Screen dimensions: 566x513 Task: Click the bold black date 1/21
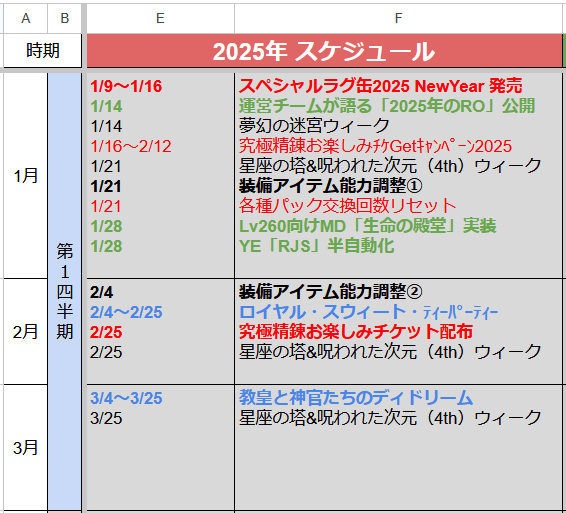105,187
